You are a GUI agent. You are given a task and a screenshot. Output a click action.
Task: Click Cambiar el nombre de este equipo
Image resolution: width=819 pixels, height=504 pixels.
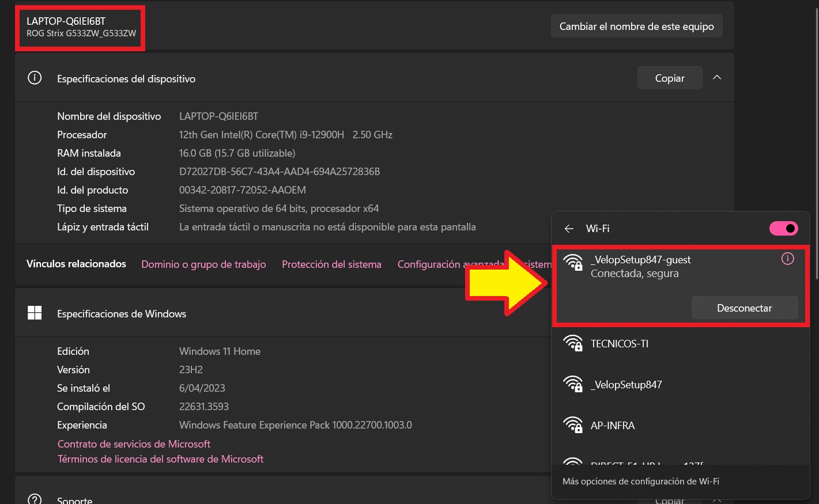(x=636, y=26)
